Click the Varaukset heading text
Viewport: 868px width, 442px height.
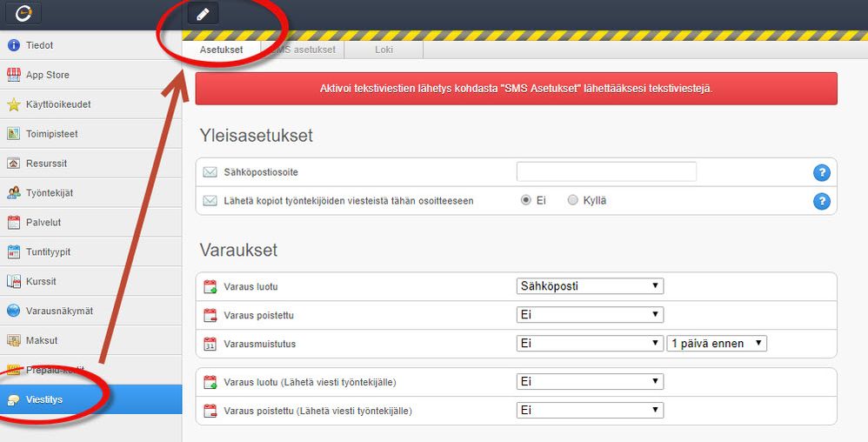click(238, 251)
